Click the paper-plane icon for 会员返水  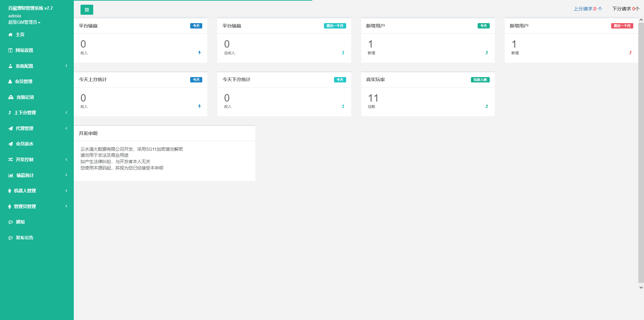point(11,144)
